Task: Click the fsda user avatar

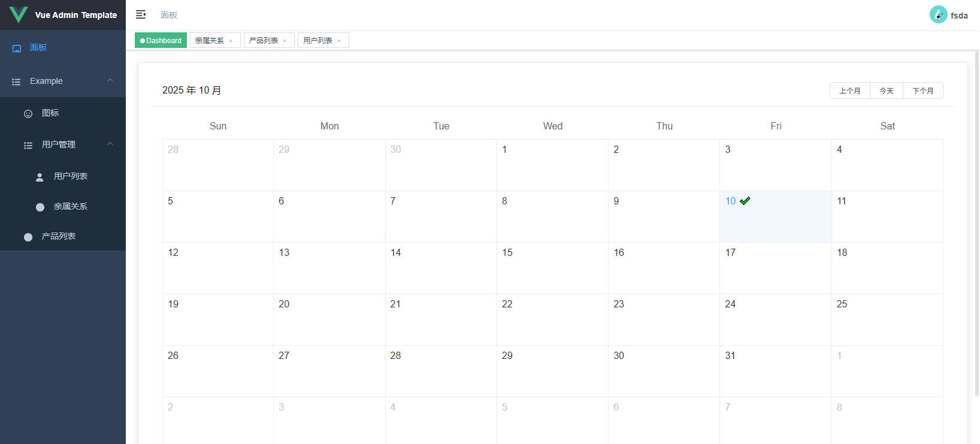Action: pyautogui.click(x=938, y=14)
